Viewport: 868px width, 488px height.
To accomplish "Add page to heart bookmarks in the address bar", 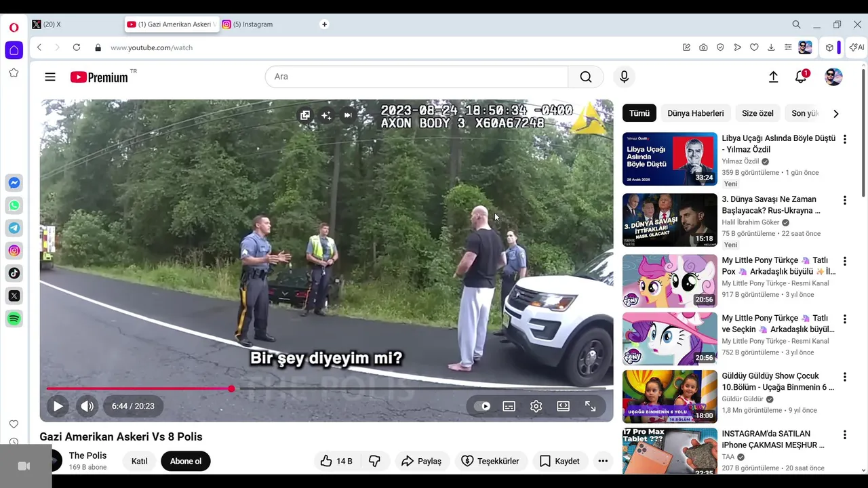I will [754, 47].
